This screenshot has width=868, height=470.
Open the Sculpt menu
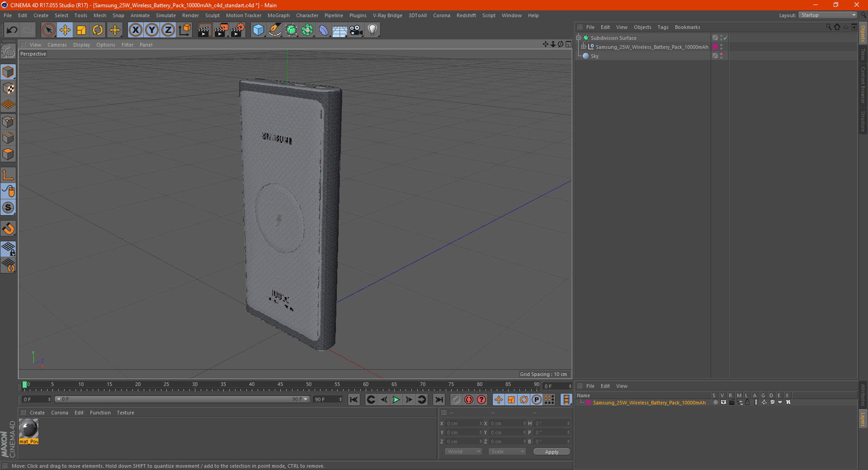click(212, 15)
